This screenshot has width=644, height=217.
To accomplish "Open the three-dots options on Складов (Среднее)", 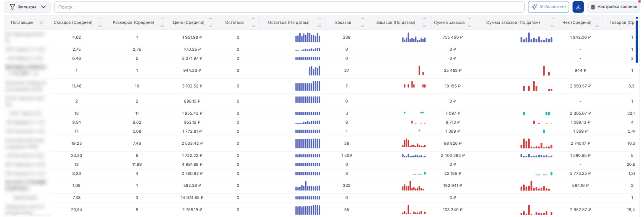I will tap(100, 19).
